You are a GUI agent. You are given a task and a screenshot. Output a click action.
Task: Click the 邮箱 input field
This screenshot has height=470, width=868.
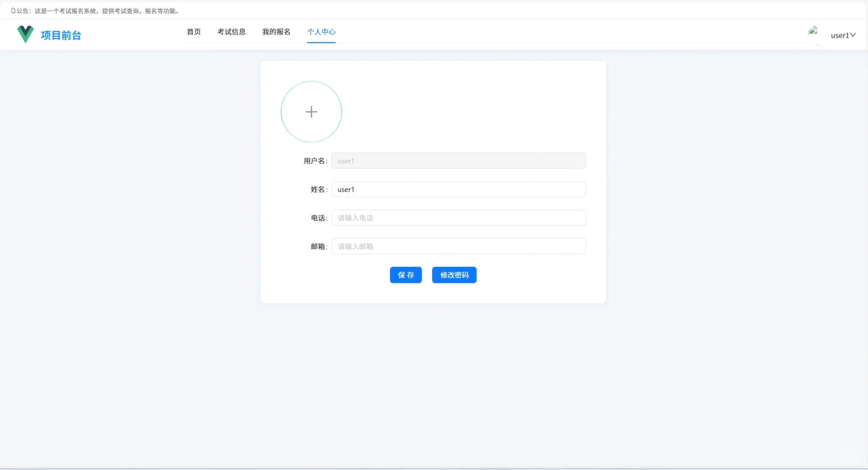(458, 246)
